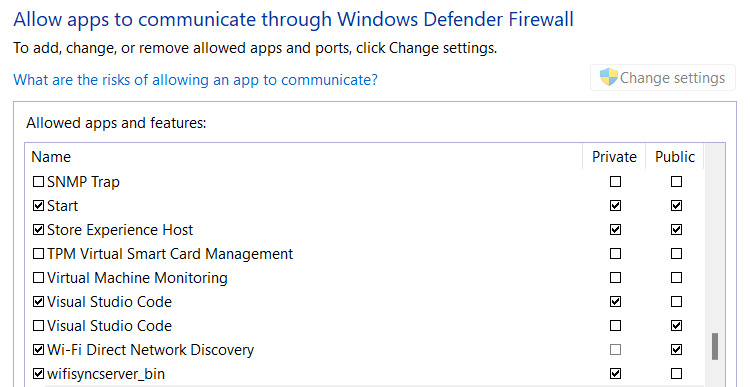The width and height of the screenshot is (750, 387).
Task: Uncheck Start Public checkbox
Action: (676, 206)
